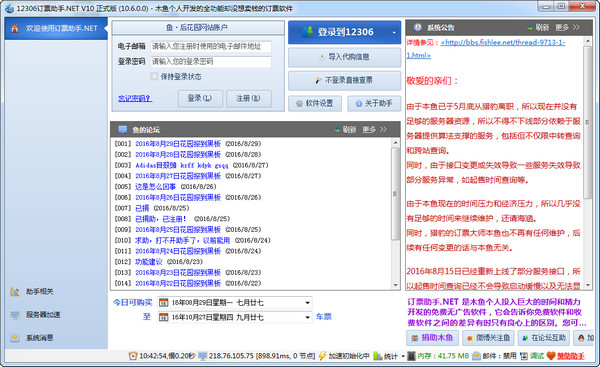
Task: Click the 导入代购信息 button
Action: click(344, 57)
